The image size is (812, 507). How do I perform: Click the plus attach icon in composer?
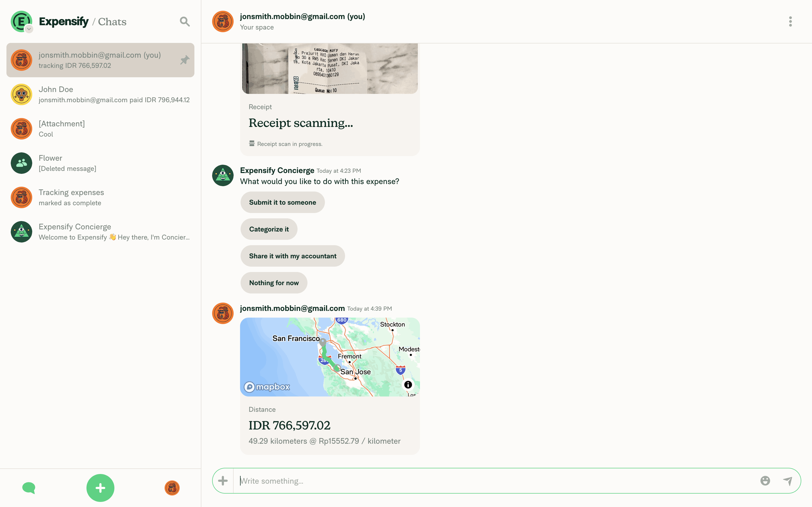tap(223, 480)
